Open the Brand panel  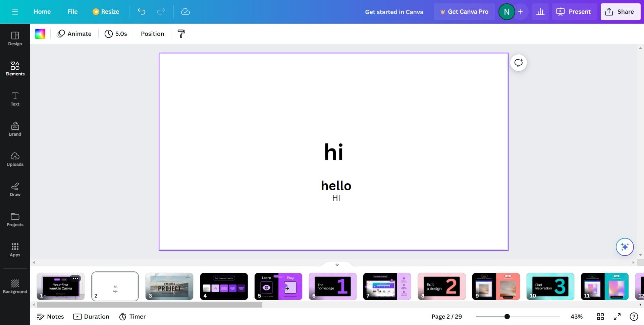[x=15, y=129]
